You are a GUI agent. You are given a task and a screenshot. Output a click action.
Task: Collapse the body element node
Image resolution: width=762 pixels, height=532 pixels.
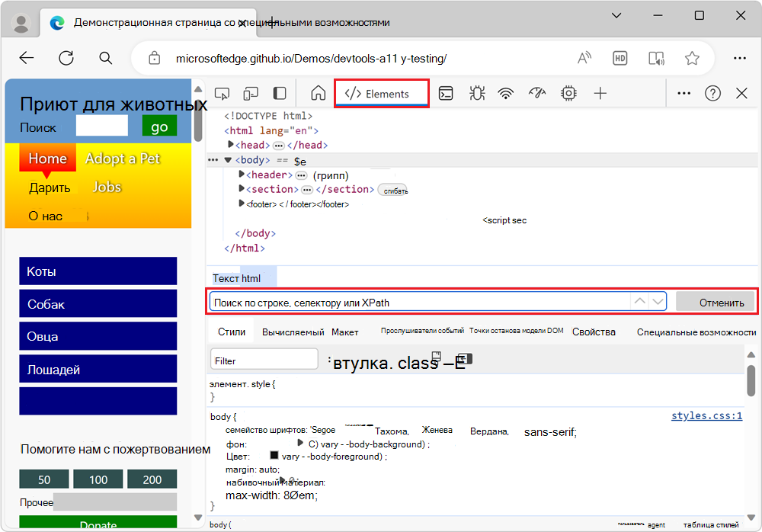coord(227,160)
